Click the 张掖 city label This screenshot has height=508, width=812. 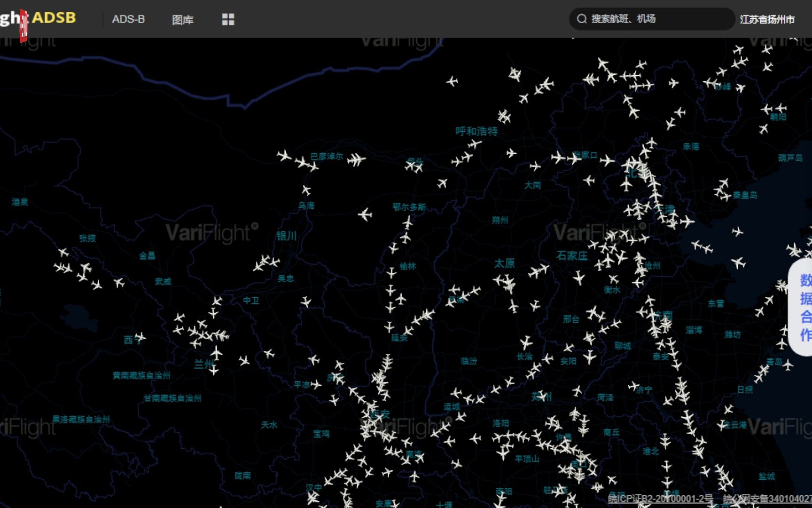(x=87, y=238)
